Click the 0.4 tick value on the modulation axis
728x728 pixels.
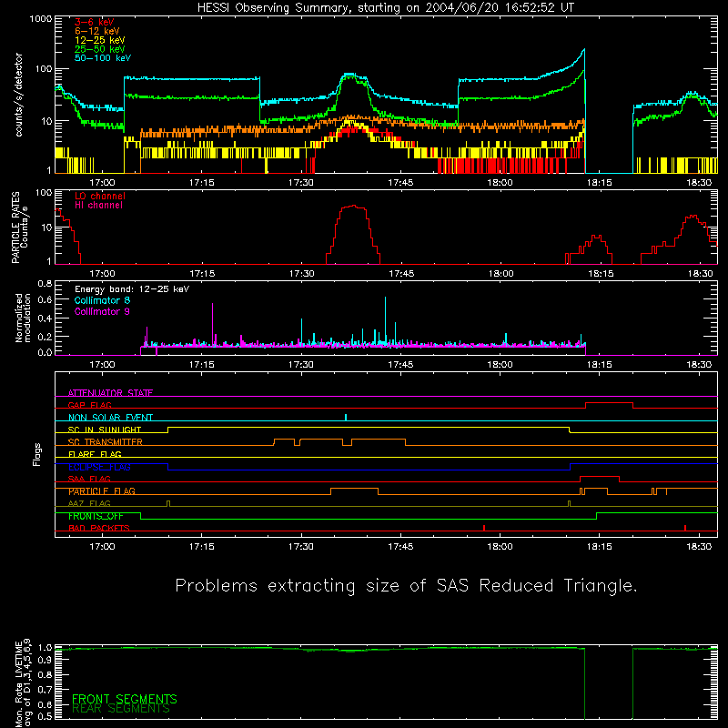tap(45, 318)
